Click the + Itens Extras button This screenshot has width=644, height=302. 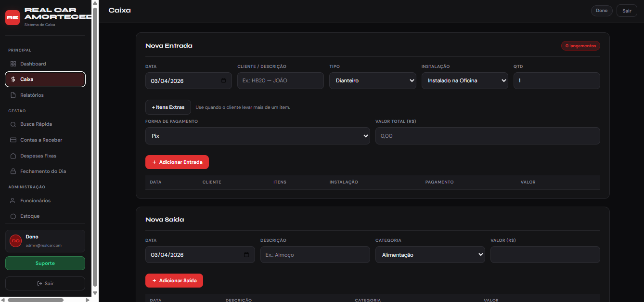tap(168, 107)
